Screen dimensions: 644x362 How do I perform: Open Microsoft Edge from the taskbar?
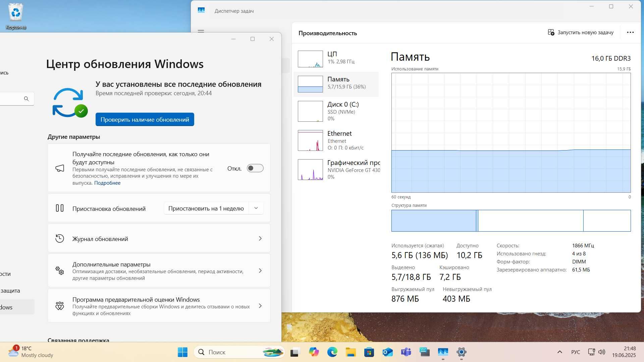click(332, 352)
